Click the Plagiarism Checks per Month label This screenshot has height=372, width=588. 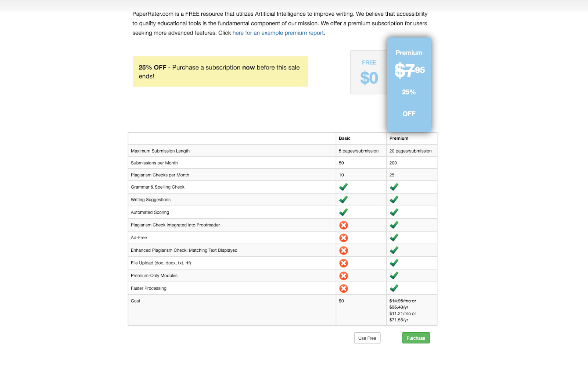pos(160,175)
